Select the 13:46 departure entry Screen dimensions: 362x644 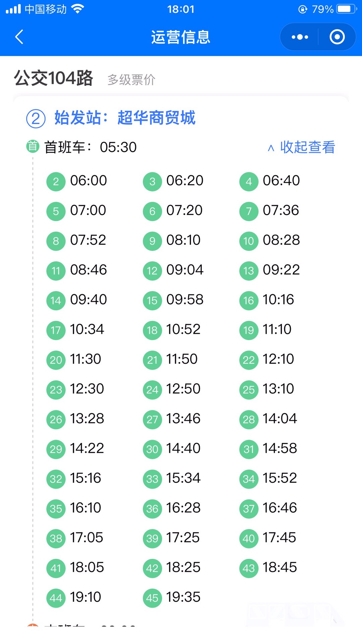(183, 419)
